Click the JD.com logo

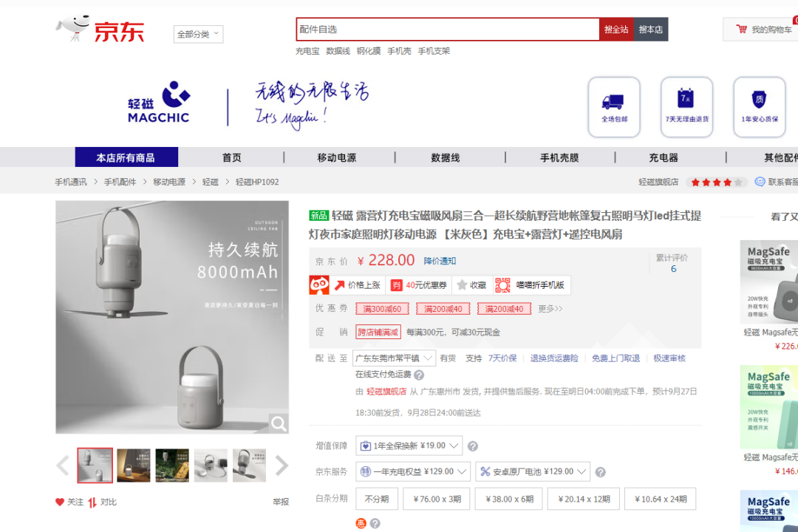click(x=100, y=29)
